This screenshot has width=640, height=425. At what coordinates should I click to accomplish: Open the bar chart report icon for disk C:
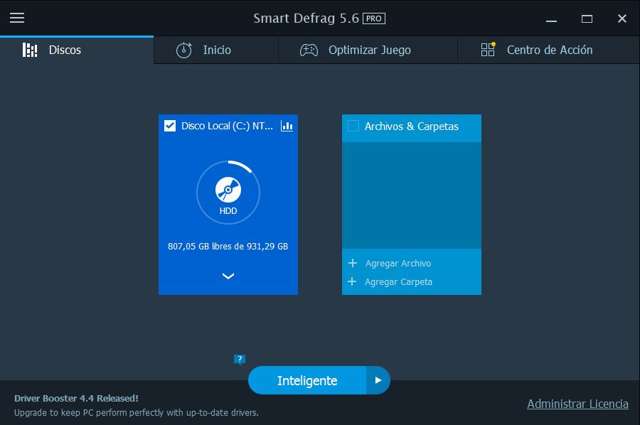287,126
